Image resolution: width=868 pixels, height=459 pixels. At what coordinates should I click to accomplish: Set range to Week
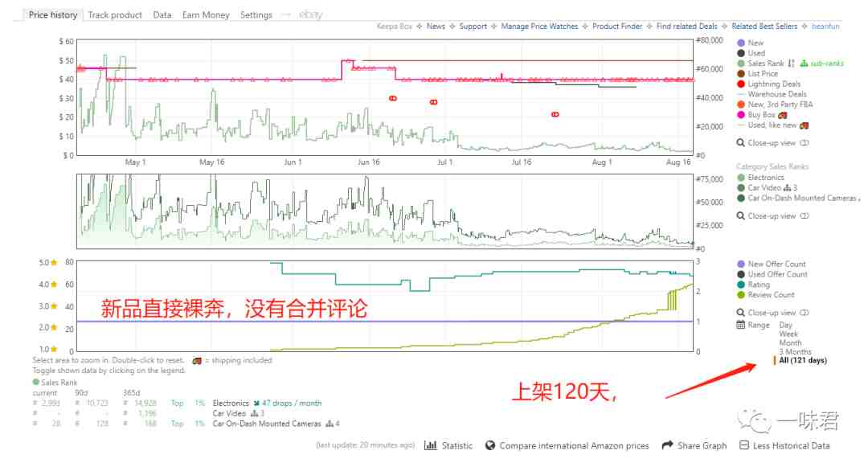point(788,334)
